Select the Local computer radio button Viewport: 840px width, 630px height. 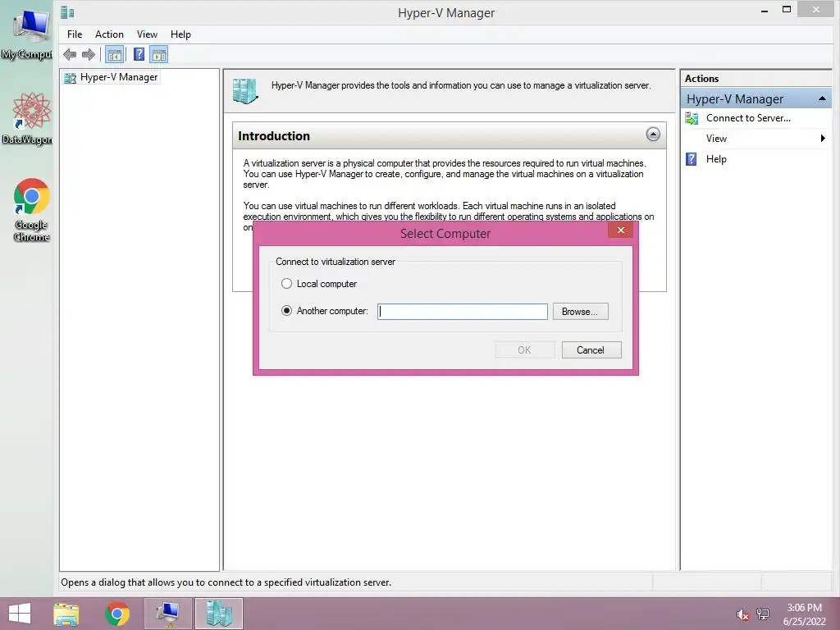coord(286,283)
